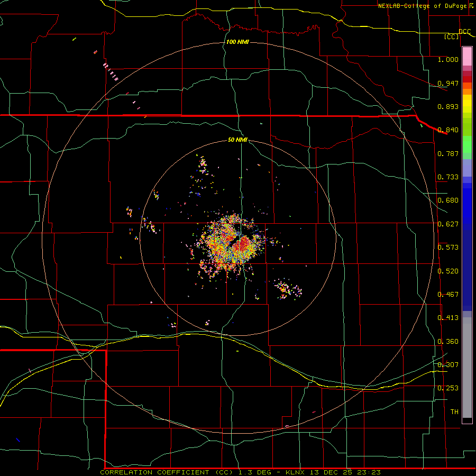Viewport: 476px width, 476px height.
Task: Click the pink segment of the color bar
Action: 467,57
